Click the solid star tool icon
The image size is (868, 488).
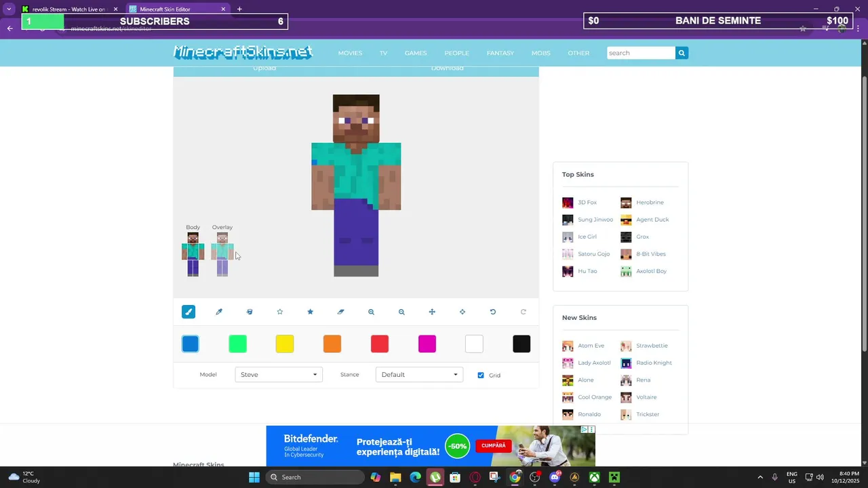click(x=311, y=312)
